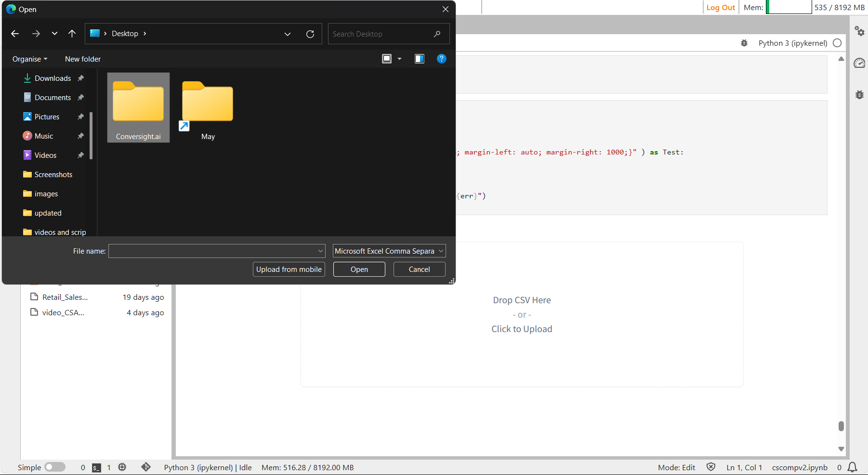The height and width of the screenshot is (475, 868).
Task: Click Search Desktop field
Action: [389, 34]
